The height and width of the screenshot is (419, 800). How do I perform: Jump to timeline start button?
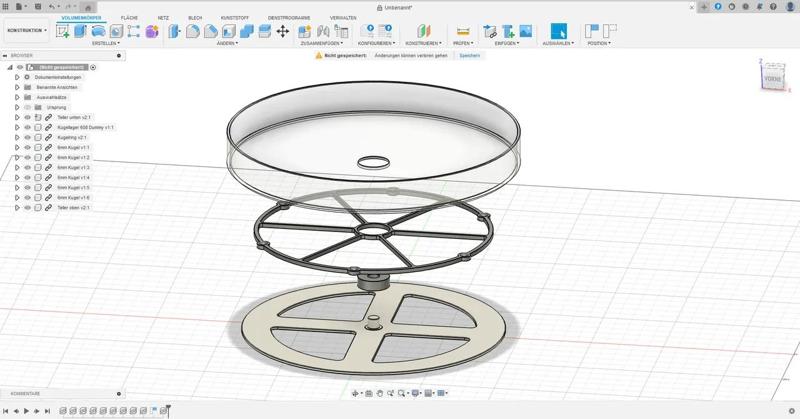[x=6, y=411]
